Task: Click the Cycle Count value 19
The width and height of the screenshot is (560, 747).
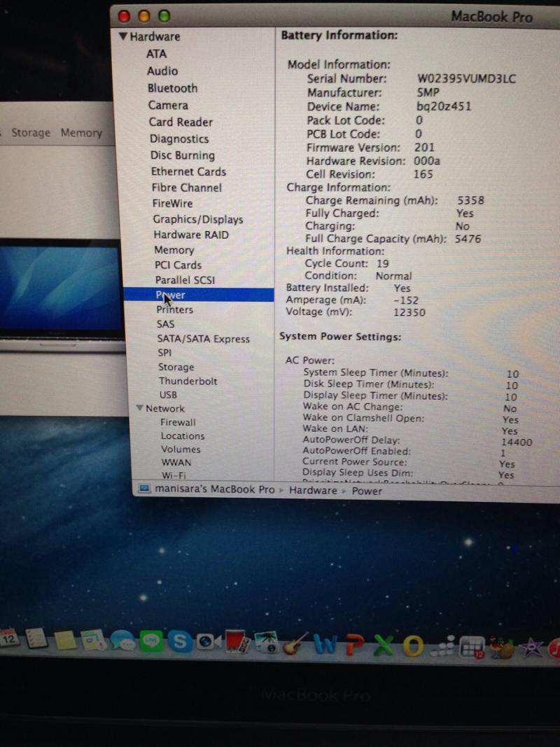Action: (382, 263)
